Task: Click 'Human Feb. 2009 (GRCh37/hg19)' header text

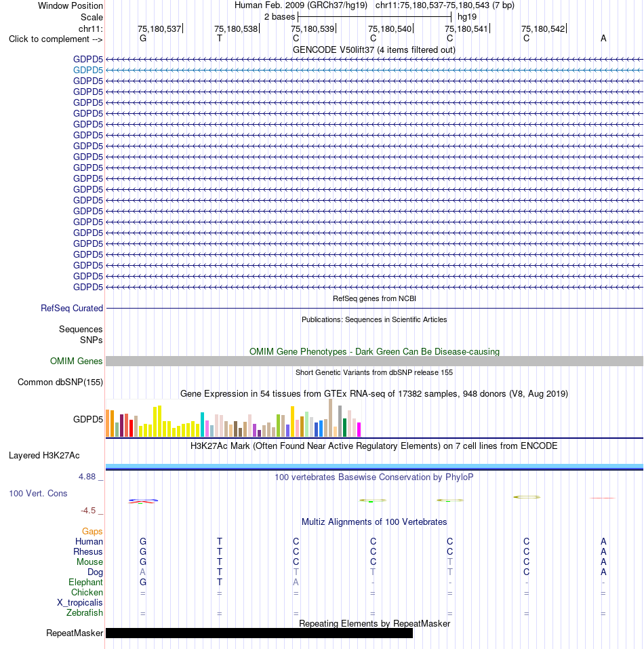Action: click(x=301, y=5)
